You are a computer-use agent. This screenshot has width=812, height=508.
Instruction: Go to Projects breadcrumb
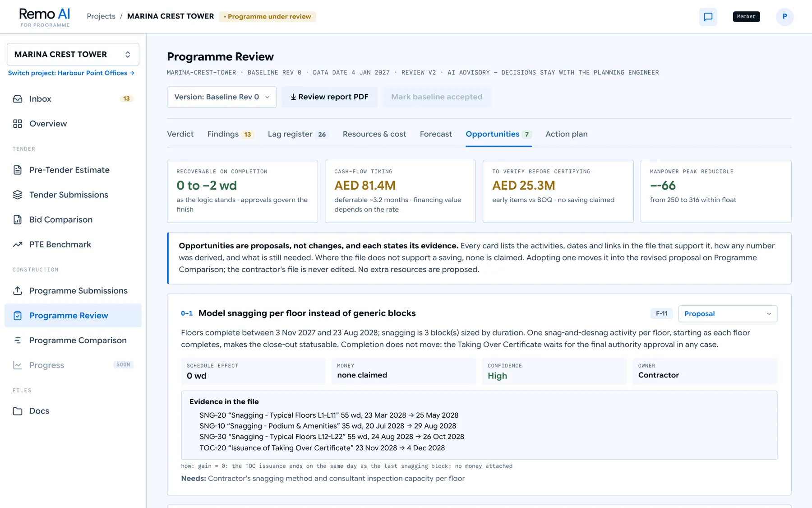click(101, 16)
